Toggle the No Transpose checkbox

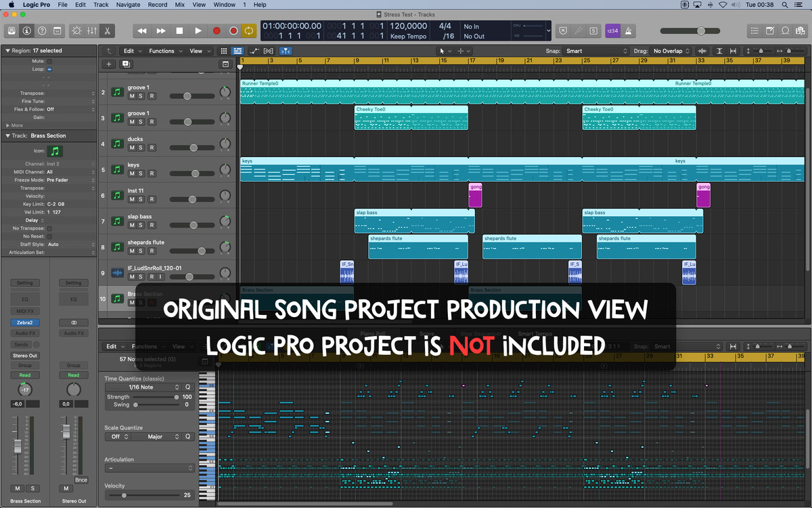[x=50, y=228]
